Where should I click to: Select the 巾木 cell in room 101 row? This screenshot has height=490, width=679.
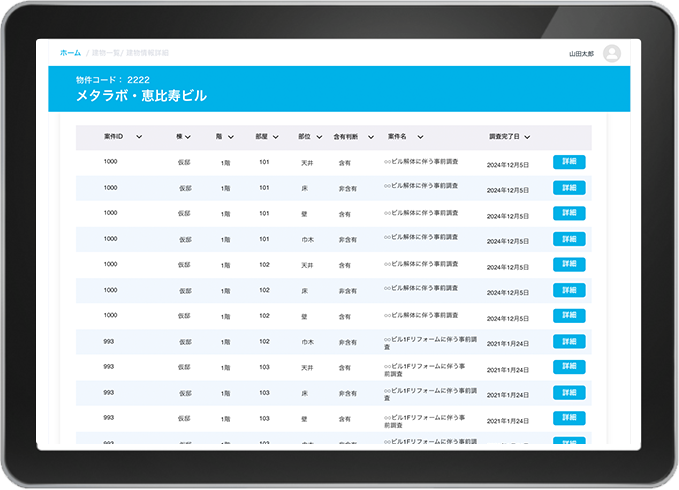pos(307,239)
